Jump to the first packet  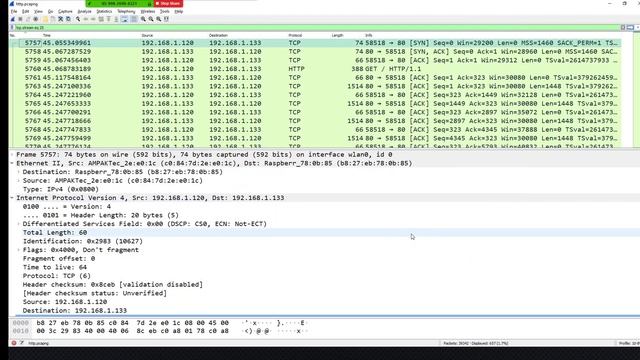click(x=108, y=19)
